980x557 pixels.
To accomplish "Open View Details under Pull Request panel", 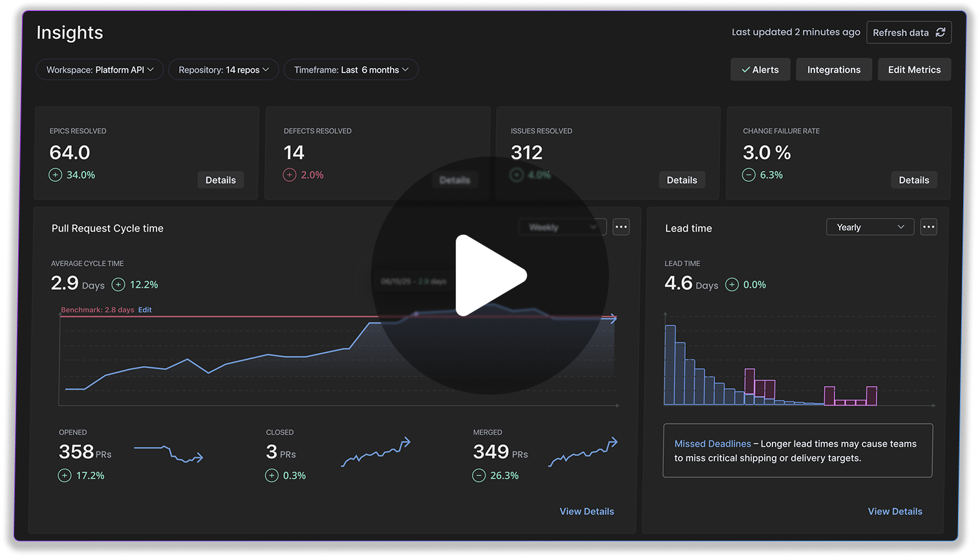I will coord(586,511).
